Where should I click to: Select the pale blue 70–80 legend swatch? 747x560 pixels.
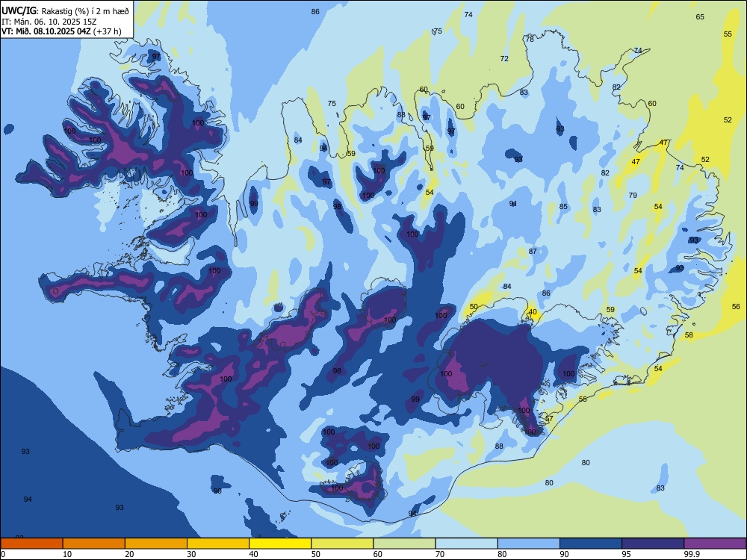pyautogui.click(x=466, y=544)
